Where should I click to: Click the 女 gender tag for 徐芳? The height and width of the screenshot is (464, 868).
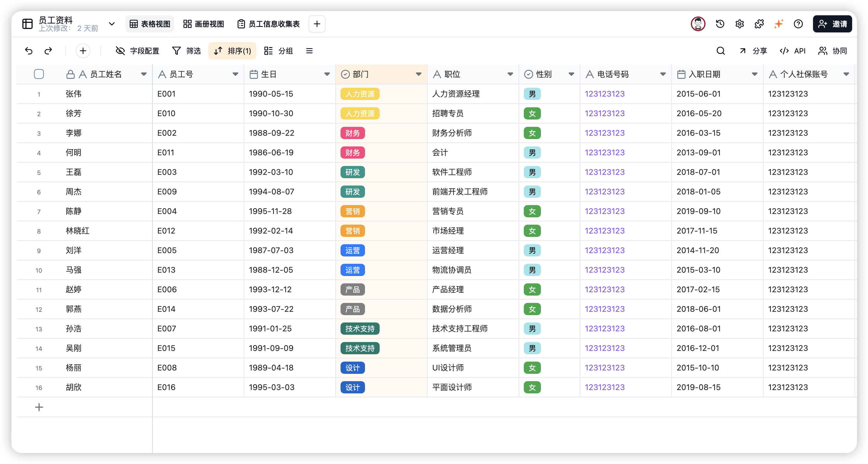click(532, 113)
